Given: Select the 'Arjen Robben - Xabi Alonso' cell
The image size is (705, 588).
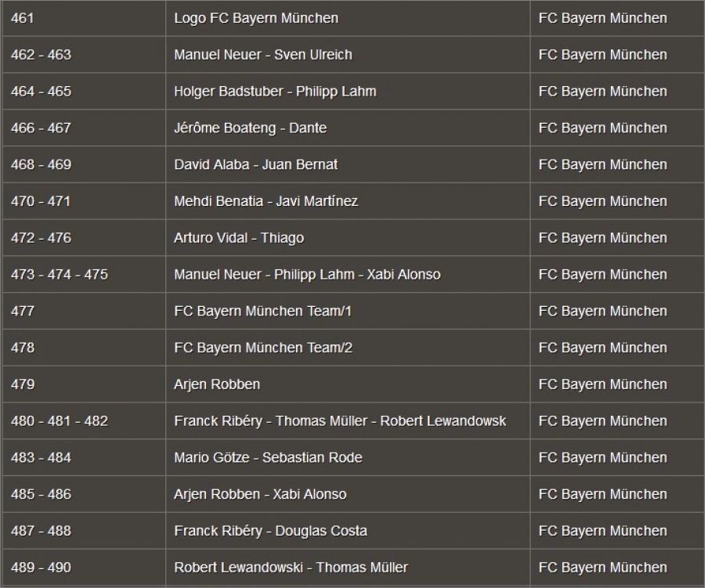Looking at the screenshot, I should click(x=260, y=494).
